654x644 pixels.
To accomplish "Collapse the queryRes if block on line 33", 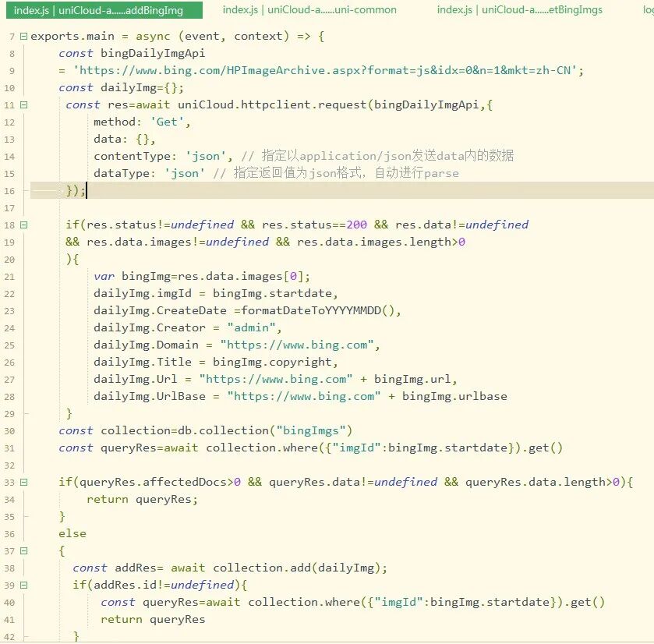I will pyautogui.click(x=23, y=482).
